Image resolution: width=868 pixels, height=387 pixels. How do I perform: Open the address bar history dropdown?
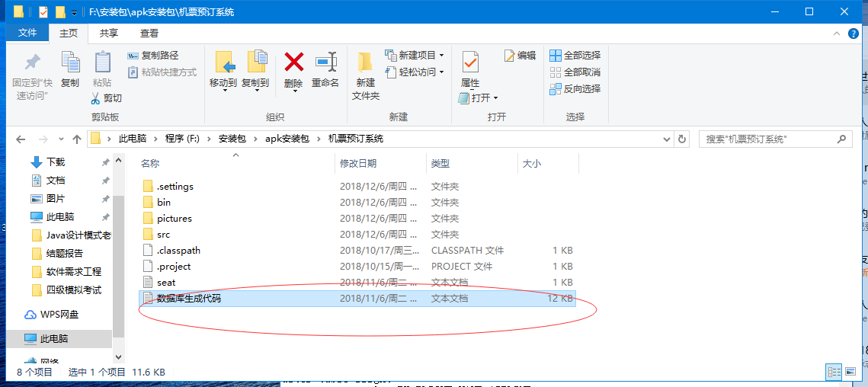click(668, 139)
